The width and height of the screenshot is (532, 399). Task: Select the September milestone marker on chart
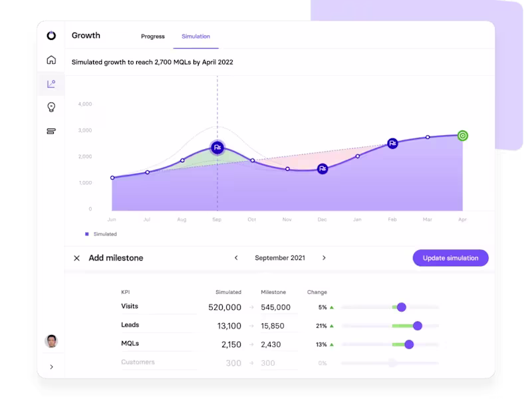[217, 148]
